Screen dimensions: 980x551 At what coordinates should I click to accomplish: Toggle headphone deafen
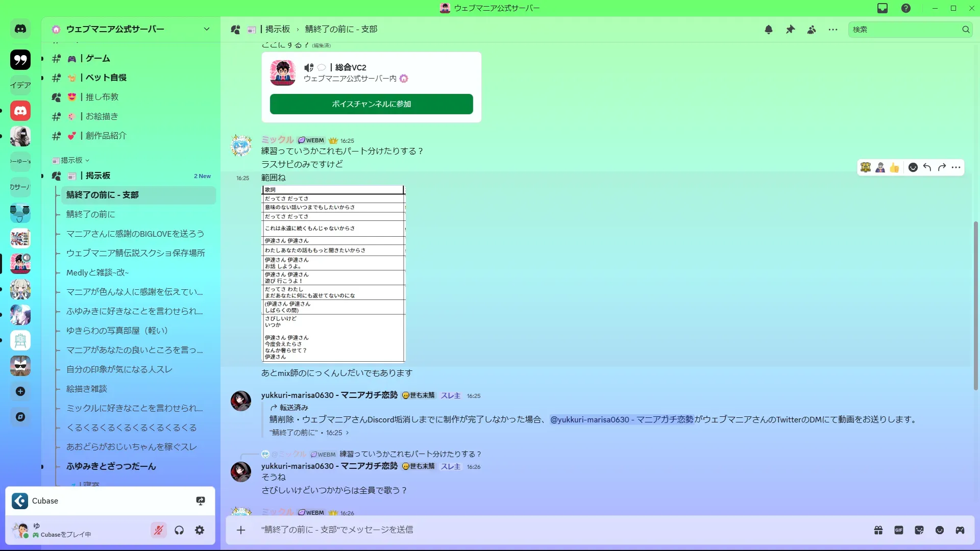tap(179, 531)
